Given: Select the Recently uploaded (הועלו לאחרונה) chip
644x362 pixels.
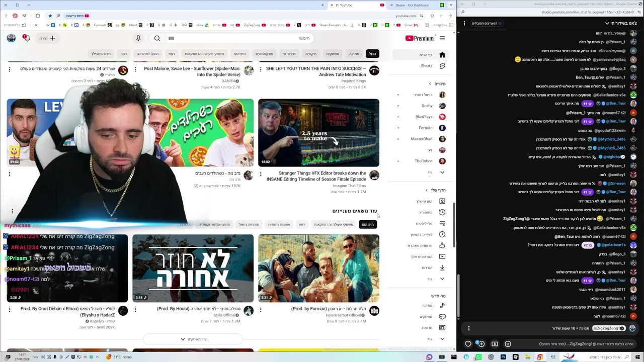Looking at the screenshot, I should click(x=148, y=54).
